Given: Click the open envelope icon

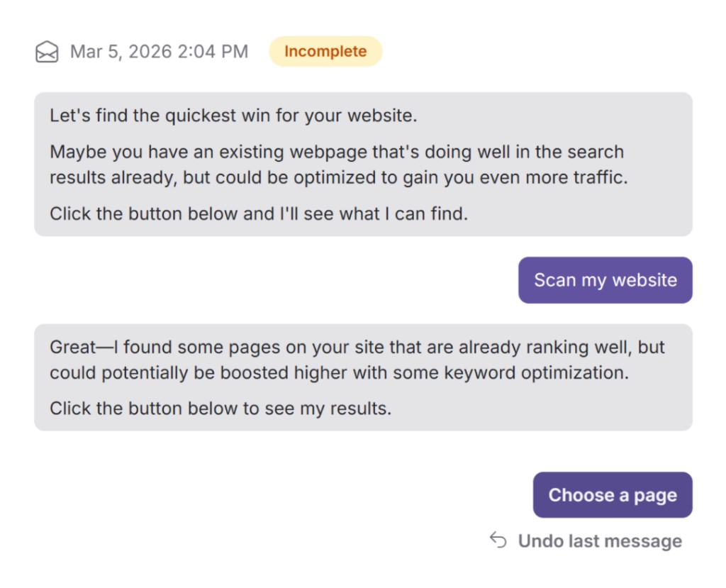Looking at the screenshot, I should [47, 52].
